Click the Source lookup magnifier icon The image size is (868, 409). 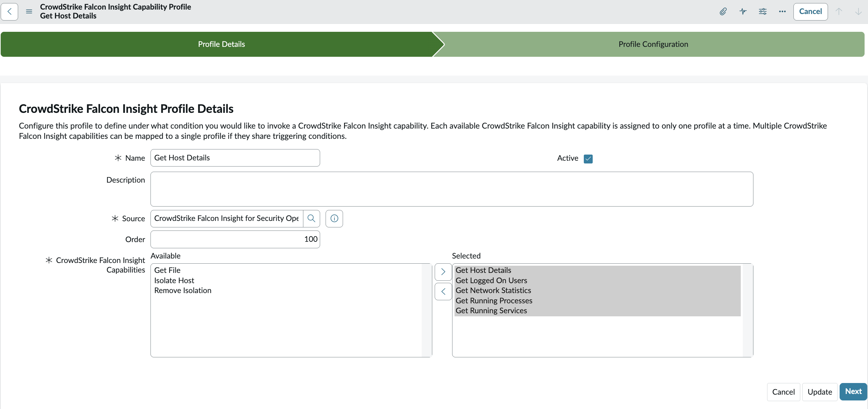(x=311, y=219)
